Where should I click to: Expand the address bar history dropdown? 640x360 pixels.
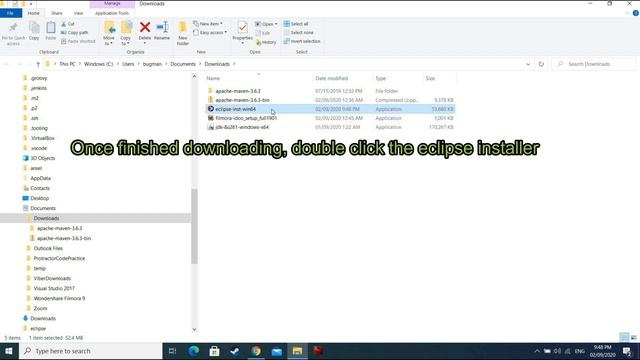click(528, 64)
